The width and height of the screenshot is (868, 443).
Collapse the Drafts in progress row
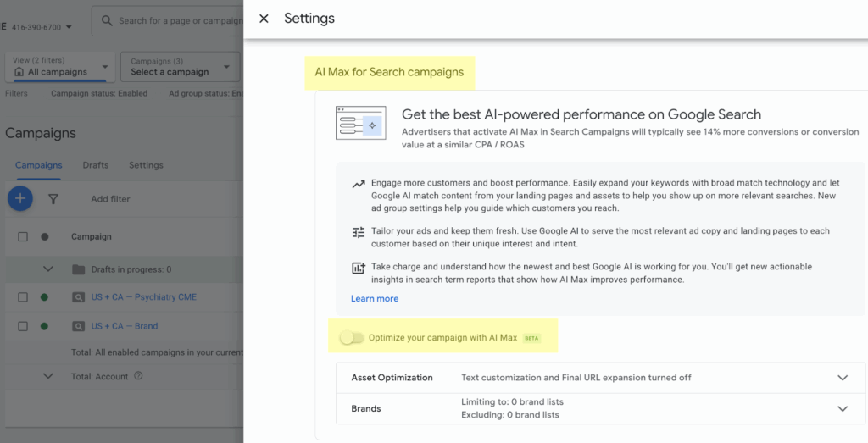pos(48,269)
